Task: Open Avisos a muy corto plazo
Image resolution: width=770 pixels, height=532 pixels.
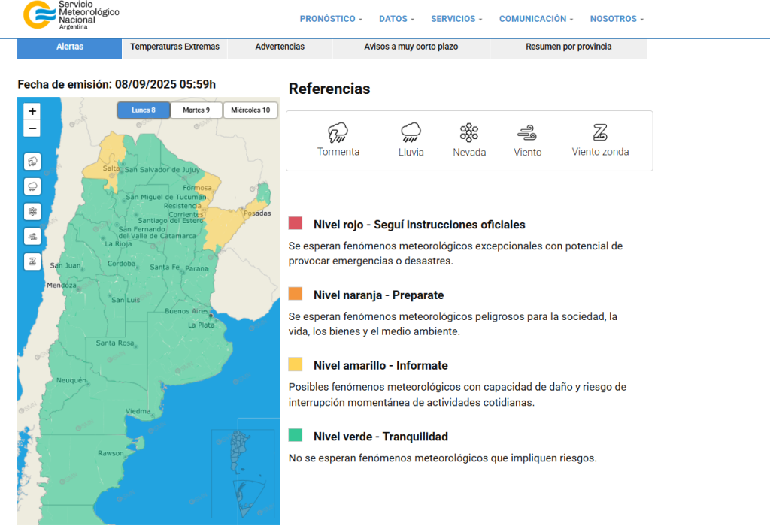Action: point(411,47)
